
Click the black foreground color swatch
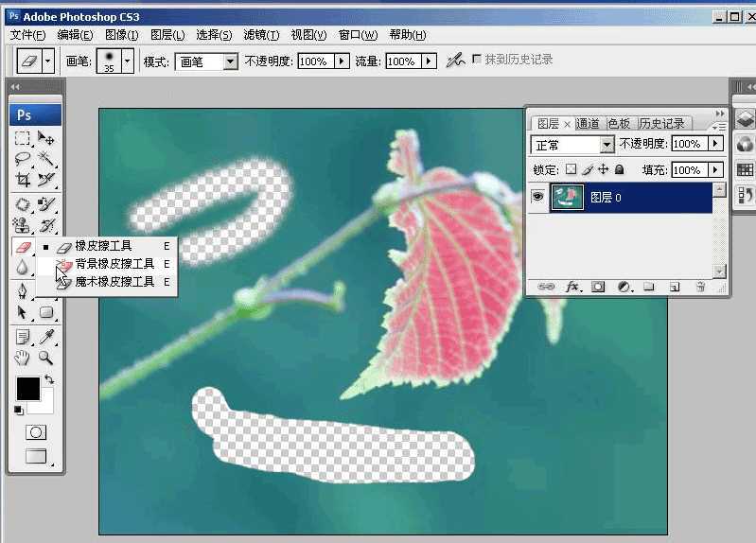click(28, 389)
